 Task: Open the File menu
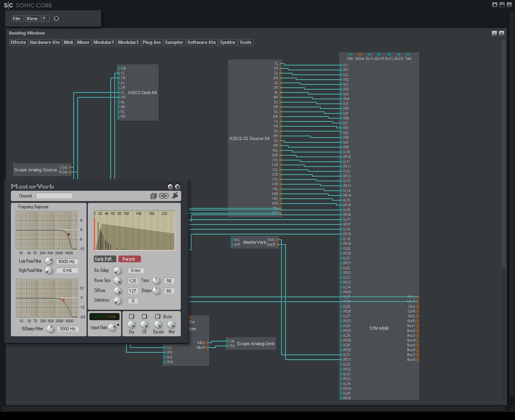(17, 19)
